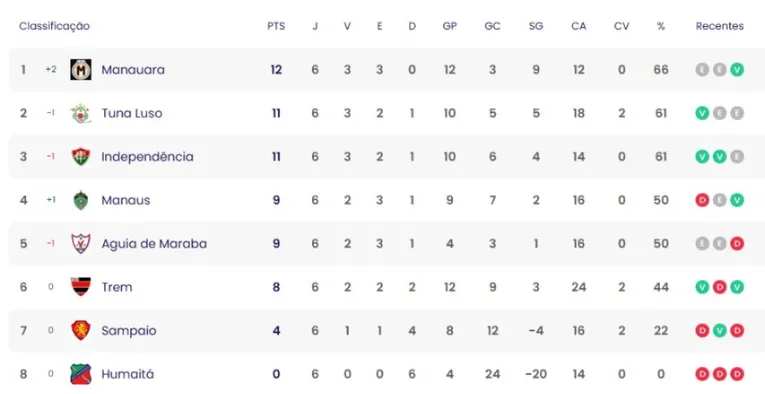This screenshot has width=765, height=394.
Task: Click the Classificação header label
Action: 54,26
